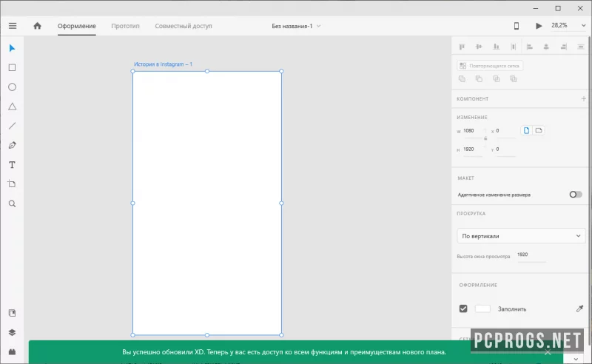Image resolution: width=592 pixels, height=364 pixels.
Task: Select the Pen tool
Action: [x=12, y=145]
